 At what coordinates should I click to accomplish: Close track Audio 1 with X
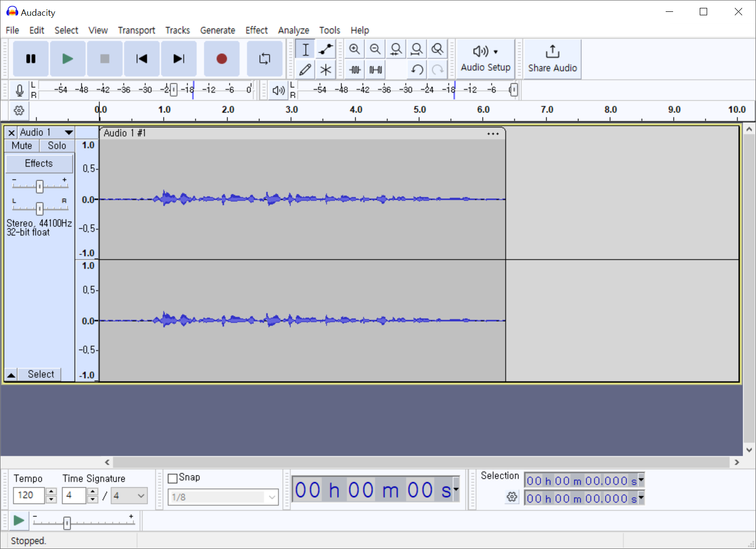11,133
